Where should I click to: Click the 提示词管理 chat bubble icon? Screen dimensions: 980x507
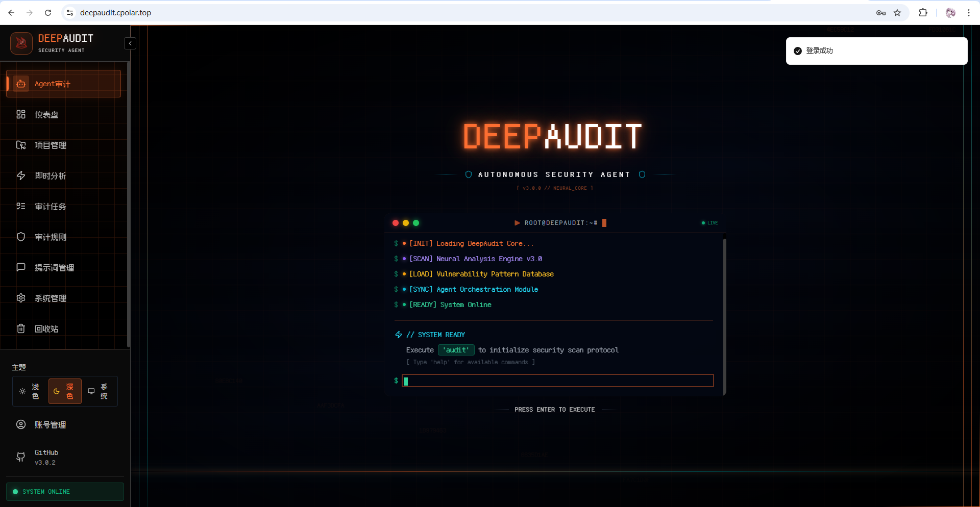pyautogui.click(x=21, y=267)
